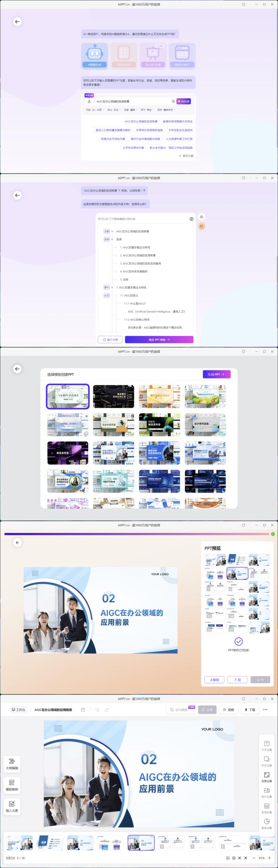Go to 工作台 in the editor top bar
This screenshot has width=278, height=868.
click(x=19, y=710)
